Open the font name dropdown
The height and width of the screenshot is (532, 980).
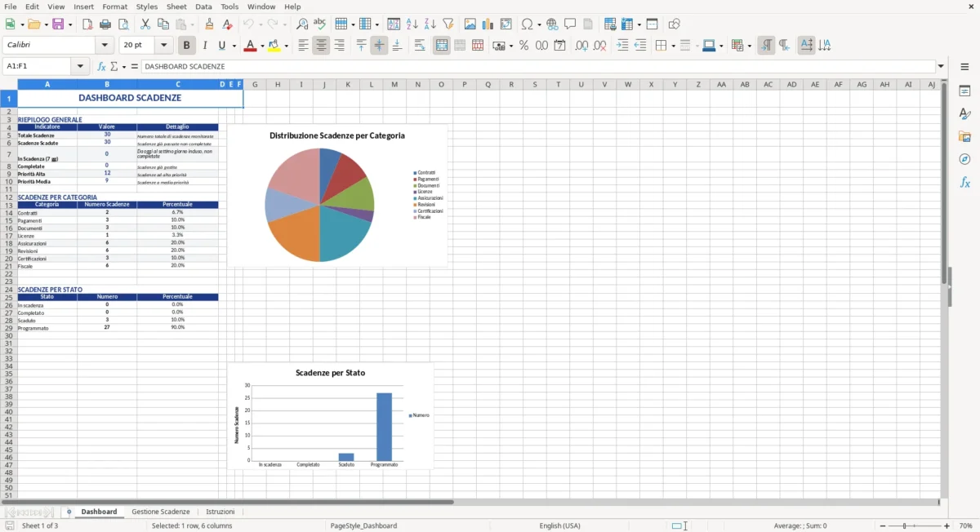tap(106, 46)
